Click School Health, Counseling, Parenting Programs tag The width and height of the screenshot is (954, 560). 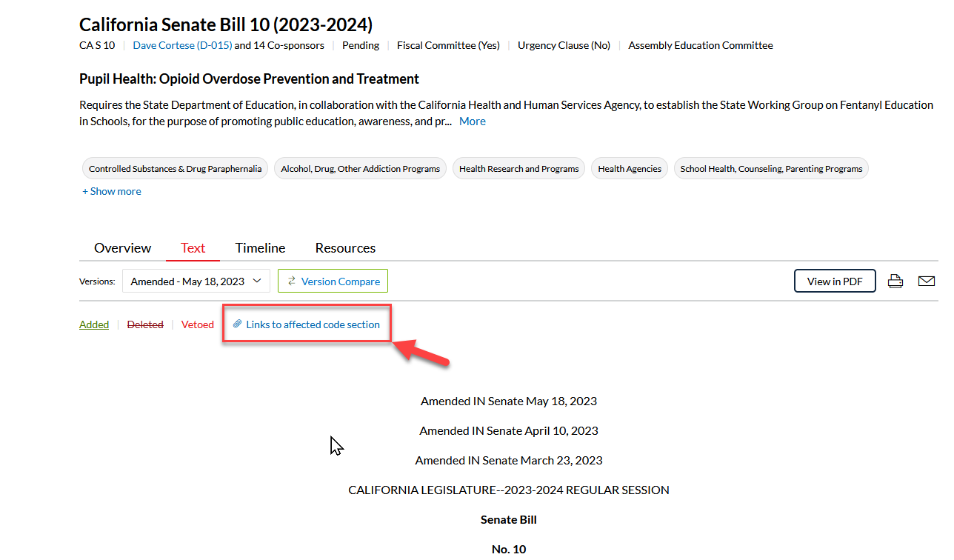pyautogui.click(x=771, y=169)
